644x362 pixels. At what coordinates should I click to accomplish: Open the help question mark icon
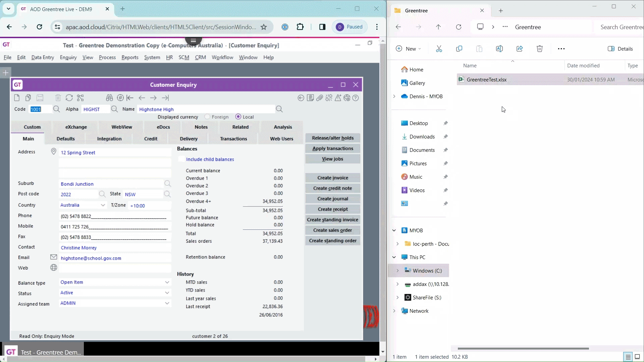coord(356,98)
